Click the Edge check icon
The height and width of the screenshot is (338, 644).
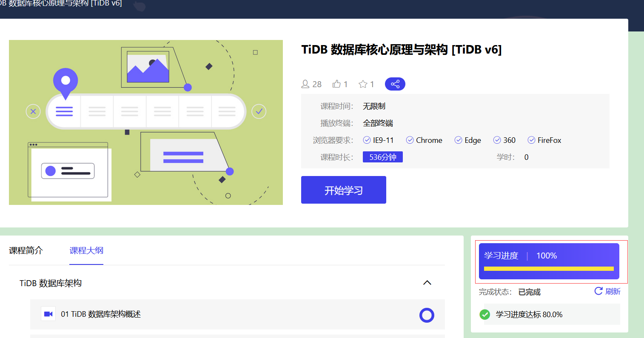458,140
